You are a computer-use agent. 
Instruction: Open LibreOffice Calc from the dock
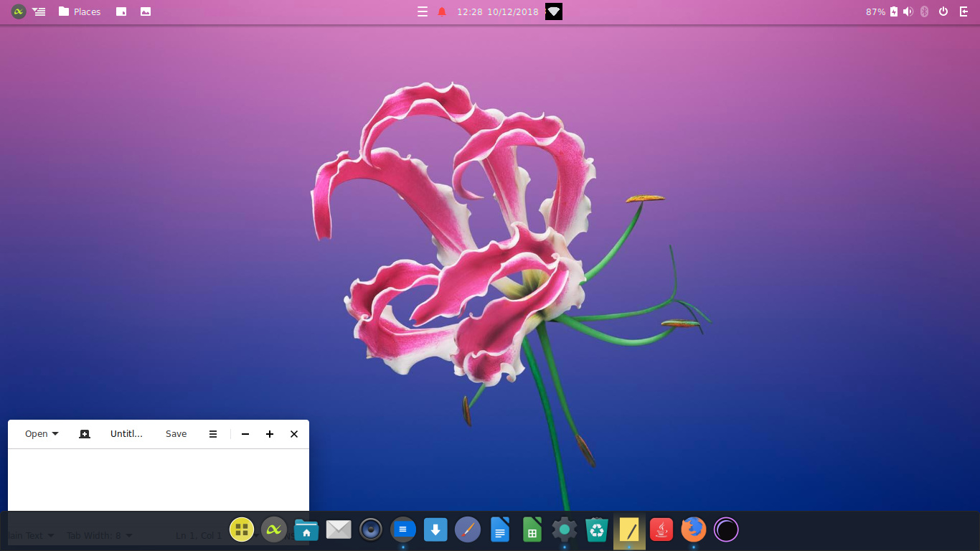(x=532, y=529)
